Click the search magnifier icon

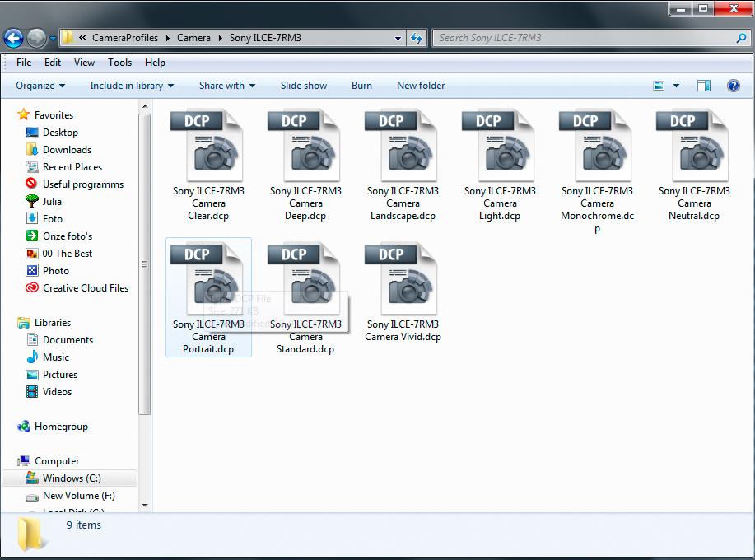point(742,38)
